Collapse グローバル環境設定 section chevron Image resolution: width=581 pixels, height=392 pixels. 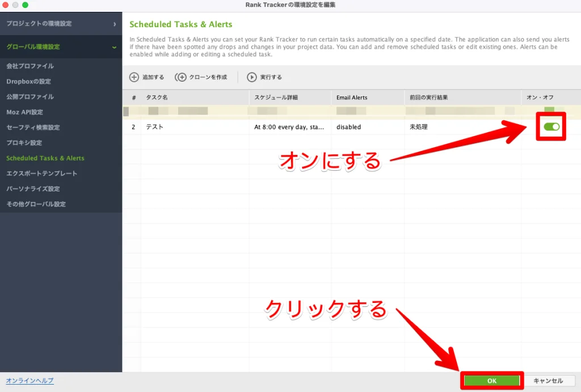tap(115, 47)
